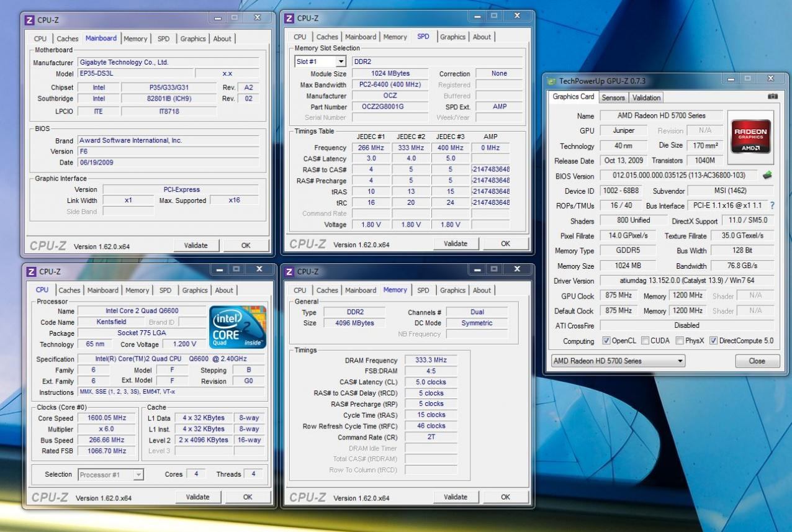Image resolution: width=792 pixels, height=532 pixels.
Task: Click the Command Rate 2T value
Action: click(x=431, y=437)
